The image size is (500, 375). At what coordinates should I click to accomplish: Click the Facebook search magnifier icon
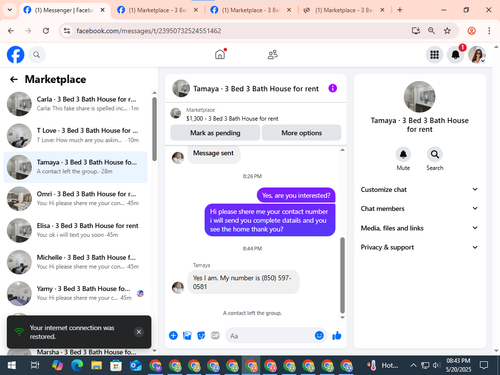(x=37, y=55)
